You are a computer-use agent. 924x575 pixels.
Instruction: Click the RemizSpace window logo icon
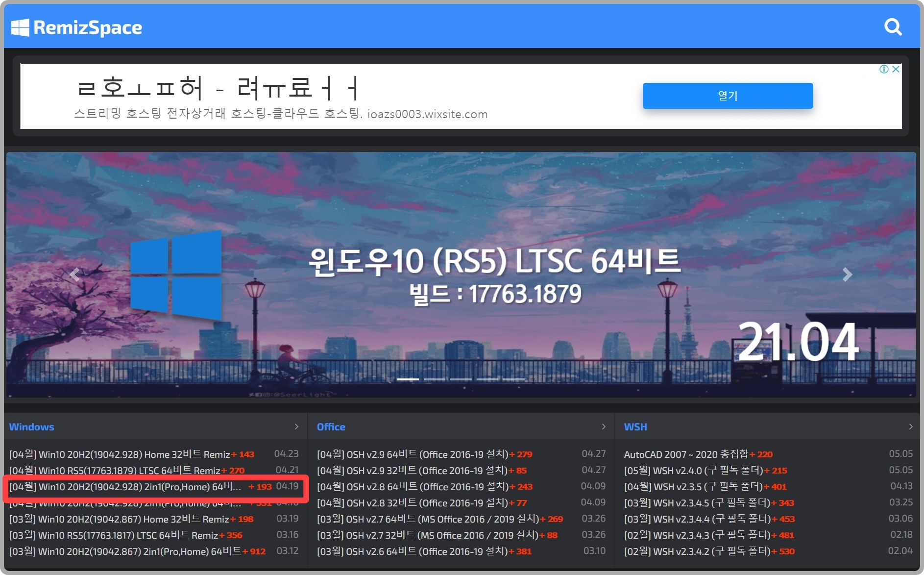click(20, 27)
